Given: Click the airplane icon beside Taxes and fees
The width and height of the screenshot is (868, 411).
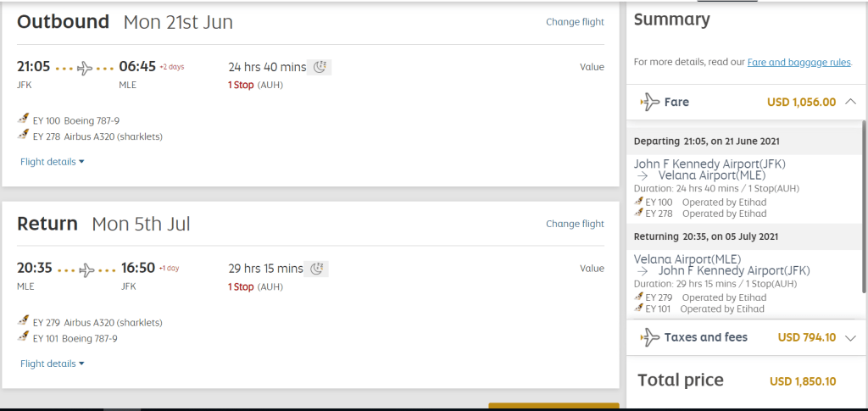Looking at the screenshot, I should (650, 337).
